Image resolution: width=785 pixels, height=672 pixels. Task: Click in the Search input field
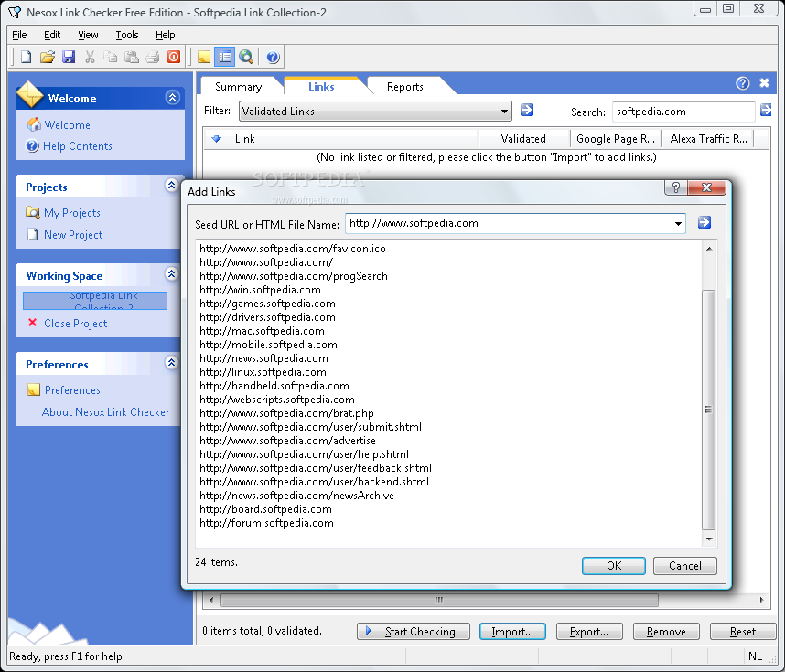tap(683, 112)
